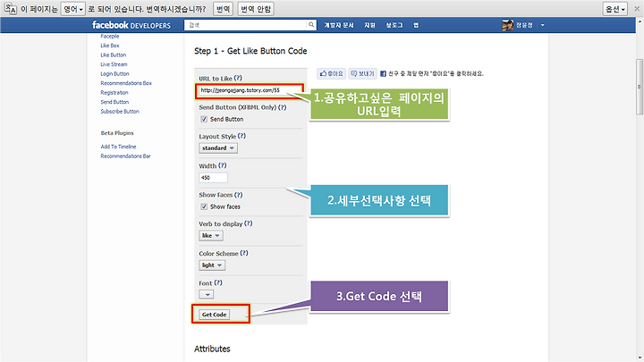Image resolution: width=644 pixels, height=362 pixels.
Task: Click the header search box
Action: tap(245, 25)
